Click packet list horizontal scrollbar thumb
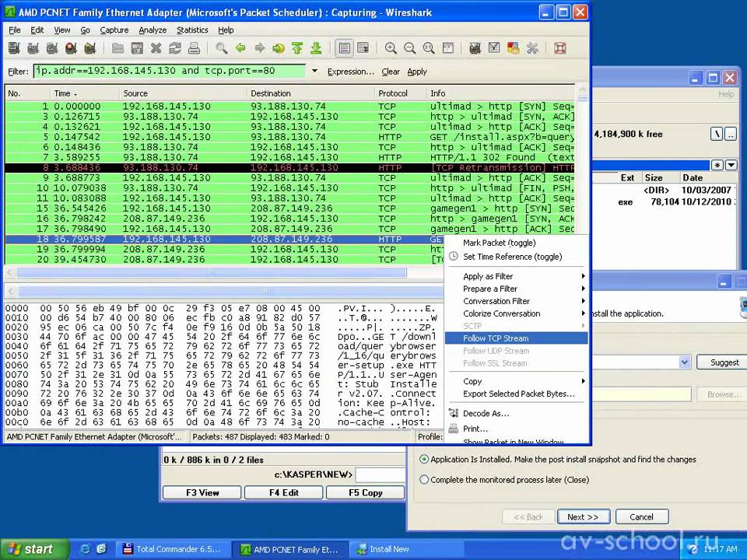 pos(212,272)
